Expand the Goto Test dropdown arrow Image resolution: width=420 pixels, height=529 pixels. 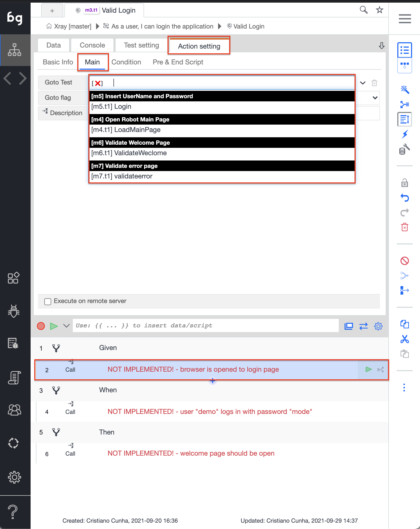[x=363, y=83]
